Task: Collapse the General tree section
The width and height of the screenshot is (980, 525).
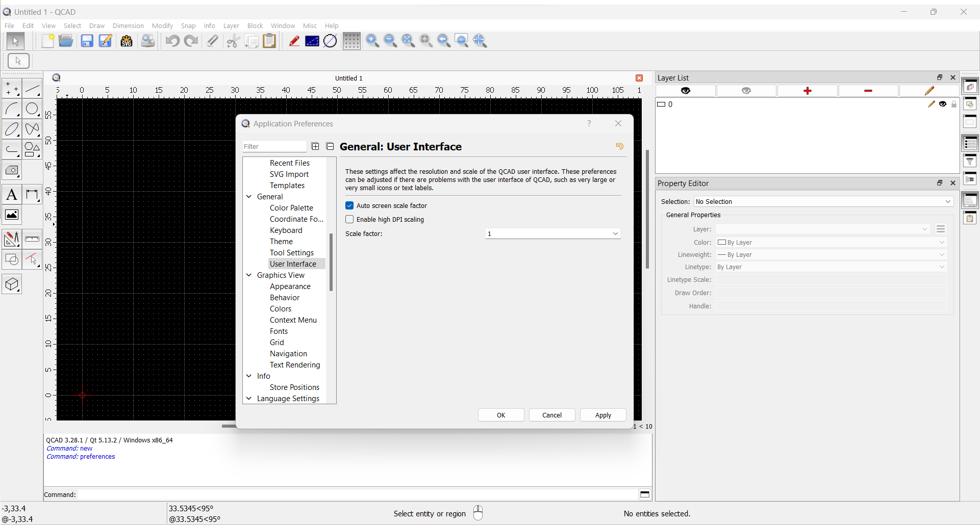Action: coord(249,197)
